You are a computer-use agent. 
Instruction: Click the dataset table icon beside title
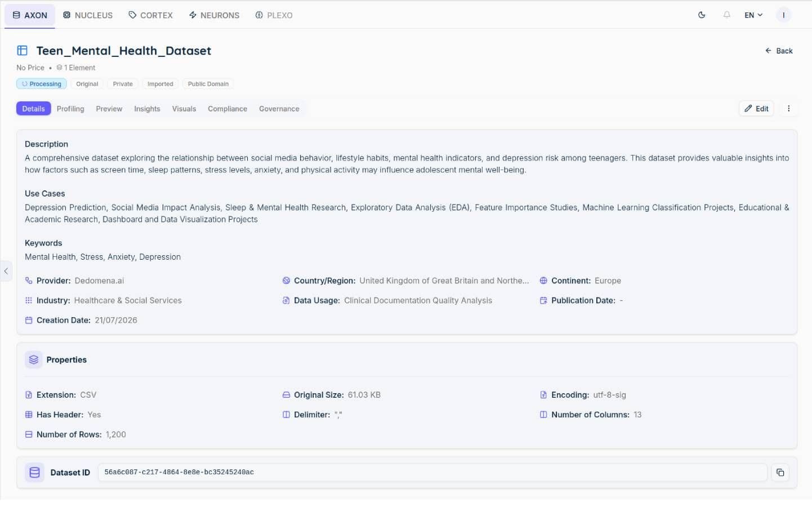(23, 51)
